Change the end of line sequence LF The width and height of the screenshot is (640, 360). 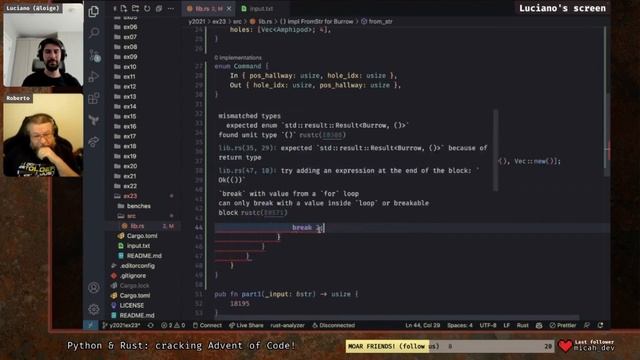click(507, 325)
